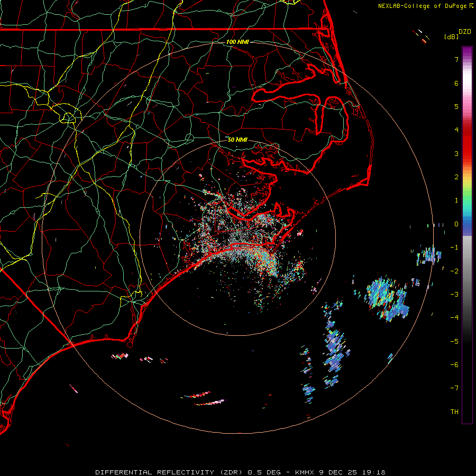Click the TH label on color scale
The image size is (476, 476).
(454, 411)
